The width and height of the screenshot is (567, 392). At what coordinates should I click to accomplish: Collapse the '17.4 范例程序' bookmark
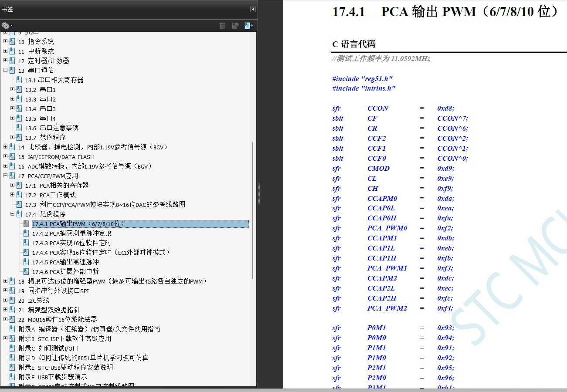click(x=13, y=214)
